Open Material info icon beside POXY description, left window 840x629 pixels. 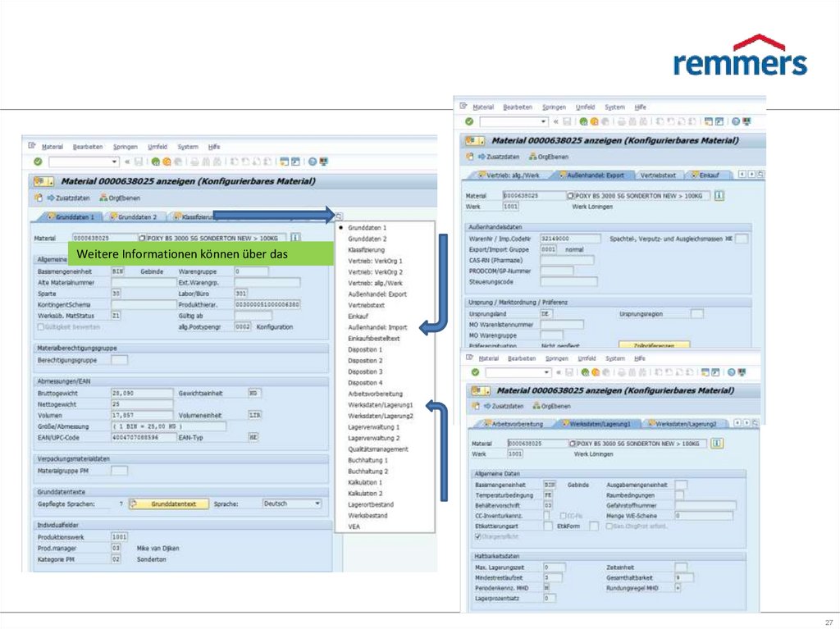(x=295, y=237)
